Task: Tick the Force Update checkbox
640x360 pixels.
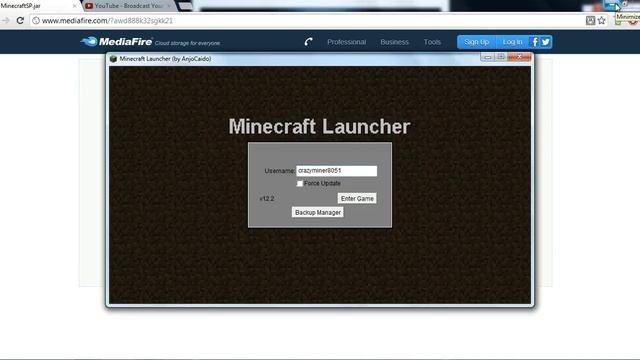Action: point(300,184)
